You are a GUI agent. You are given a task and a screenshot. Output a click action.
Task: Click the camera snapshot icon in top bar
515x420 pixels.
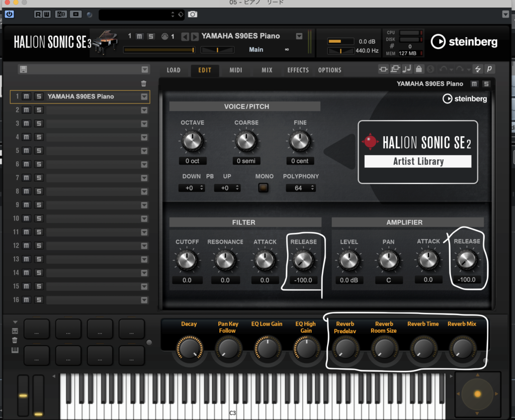click(x=193, y=15)
